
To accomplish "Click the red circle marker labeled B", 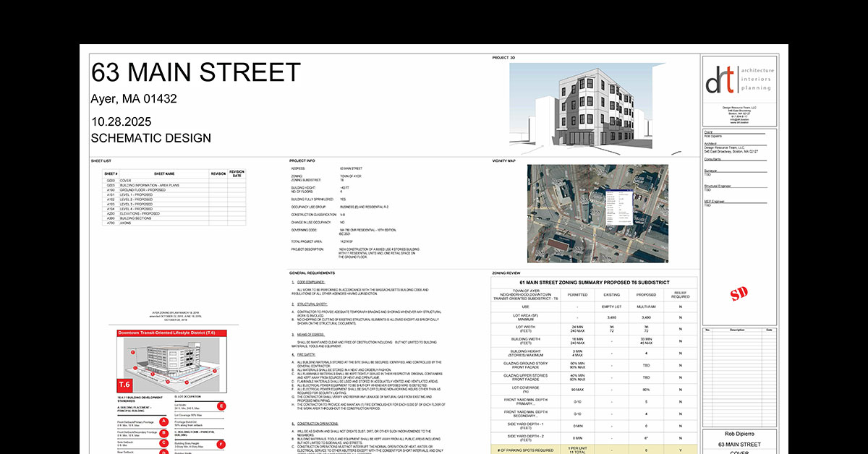I will [x=164, y=433].
